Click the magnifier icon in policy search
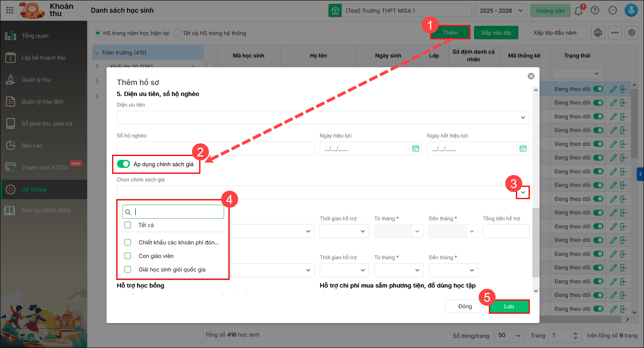The image size is (644, 348). tap(128, 212)
